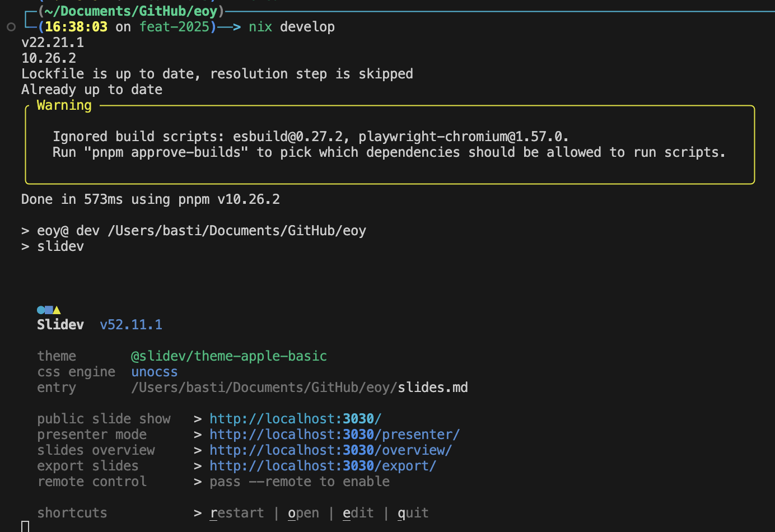Click the ~/Documents/GitHub/eoy prompt path

click(x=130, y=11)
